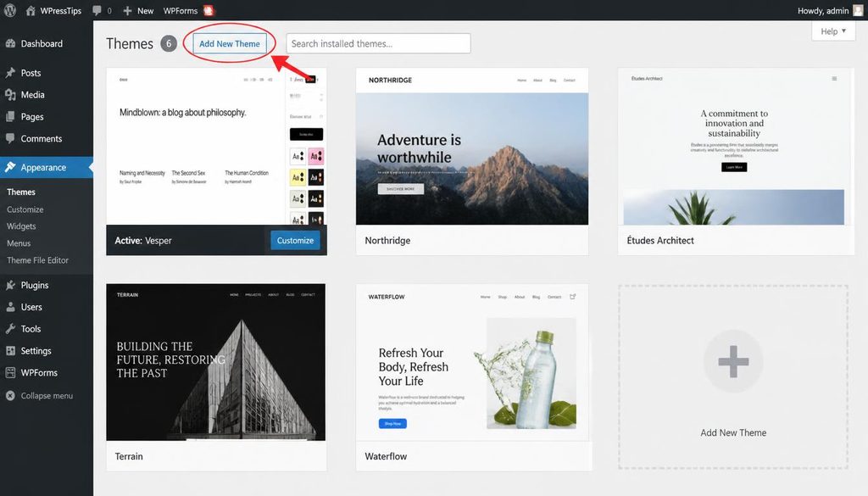Open the Pages menu
Screen dimensions: 868x496
pos(32,117)
